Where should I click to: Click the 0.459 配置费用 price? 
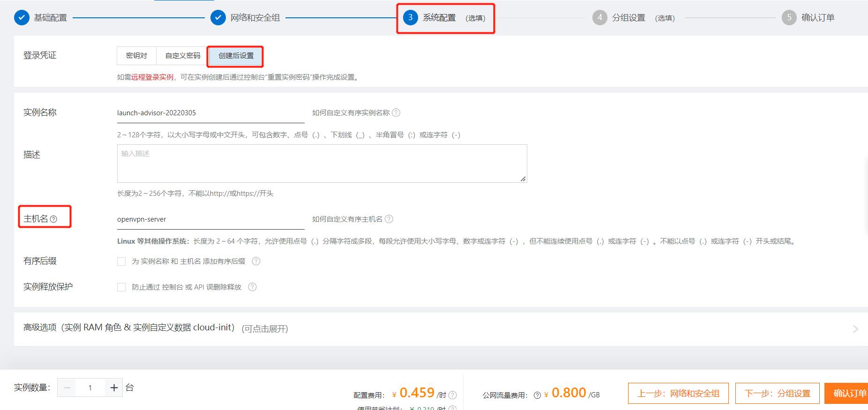(x=417, y=393)
